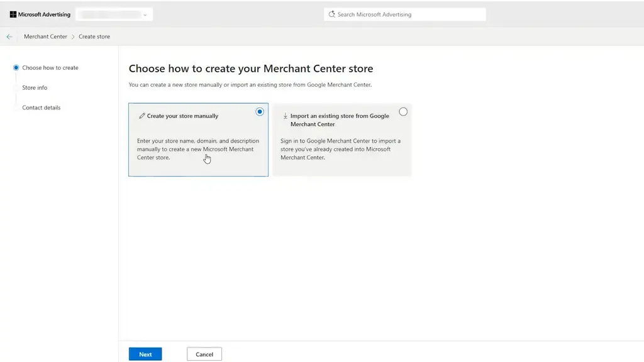Image resolution: width=644 pixels, height=362 pixels.
Task: Click Merchant Center breadcrumb link
Action: (x=45, y=36)
